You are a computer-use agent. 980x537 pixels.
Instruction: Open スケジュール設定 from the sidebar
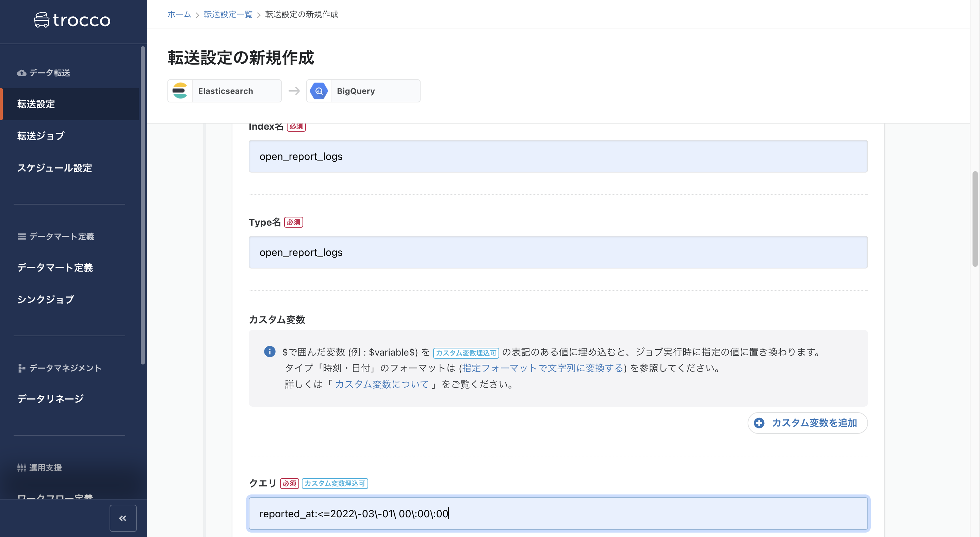[54, 168]
